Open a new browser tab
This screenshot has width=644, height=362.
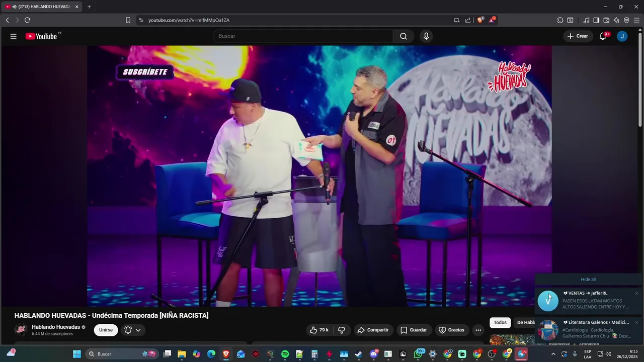click(x=89, y=7)
